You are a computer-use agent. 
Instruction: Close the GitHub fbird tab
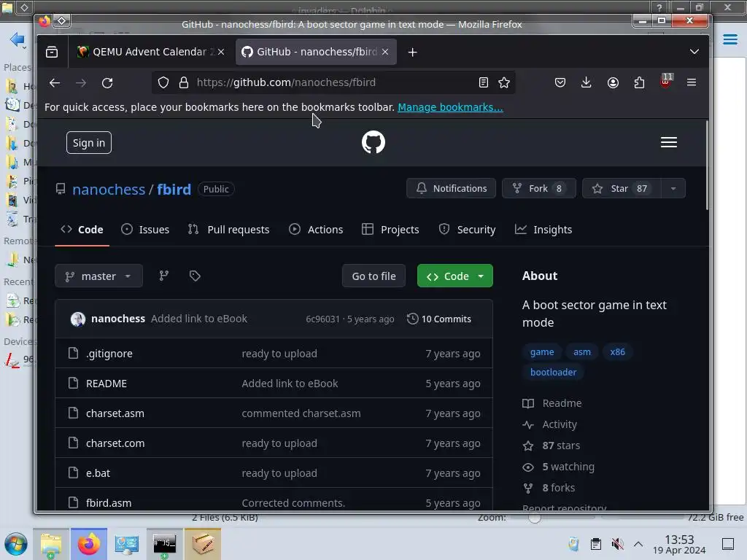[385, 52]
